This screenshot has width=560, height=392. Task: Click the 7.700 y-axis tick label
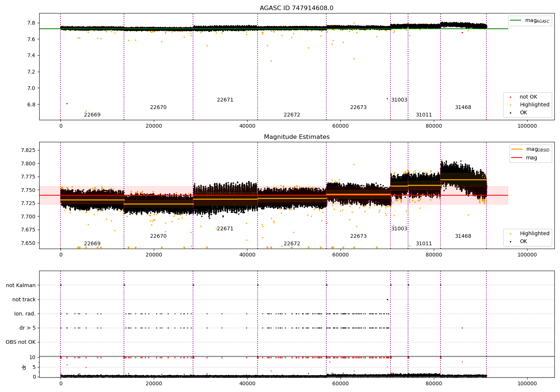coord(28,217)
